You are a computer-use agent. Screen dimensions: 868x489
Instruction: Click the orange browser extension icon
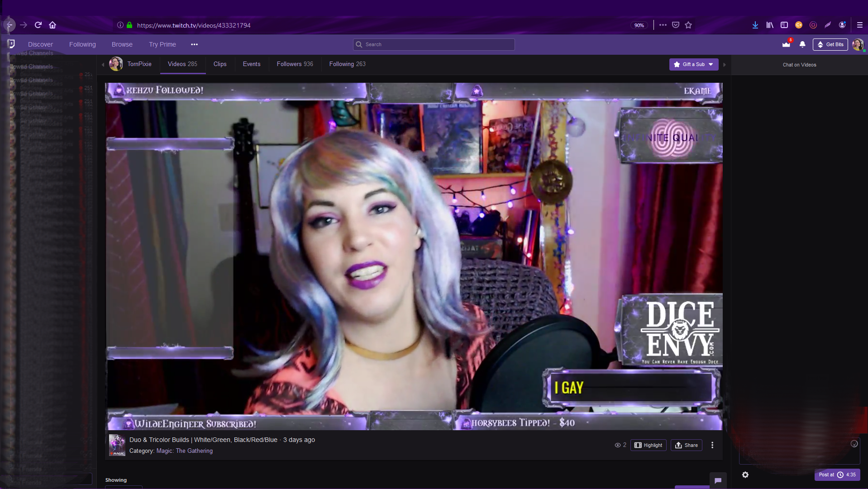click(799, 25)
